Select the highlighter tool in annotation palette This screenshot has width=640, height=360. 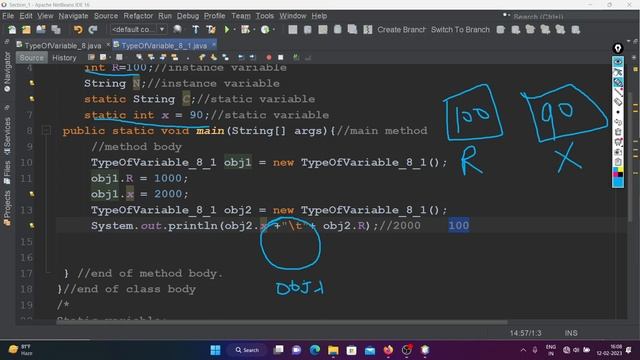(x=618, y=82)
